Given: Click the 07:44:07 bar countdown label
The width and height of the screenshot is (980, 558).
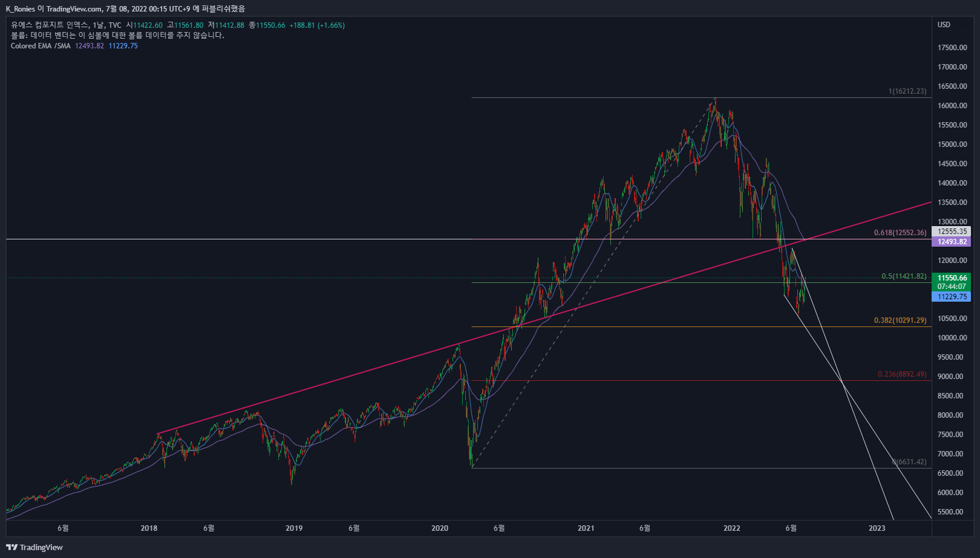Looking at the screenshot, I should click(x=952, y=287).
